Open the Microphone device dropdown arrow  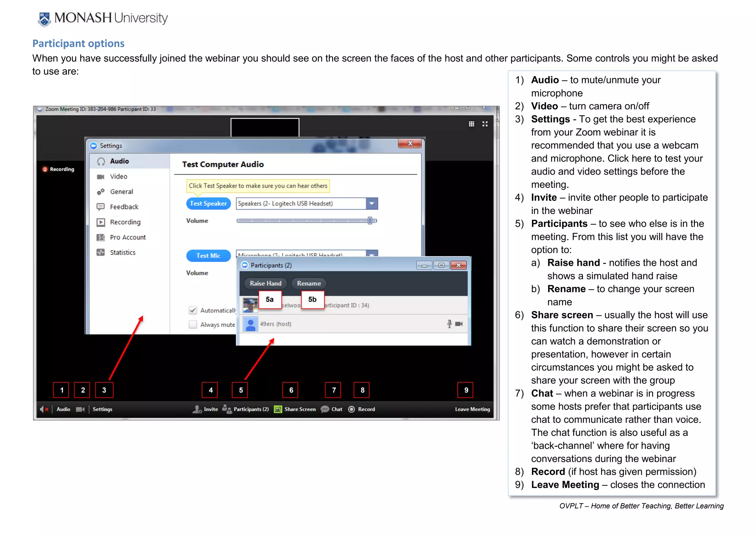[x=372, y=254]
